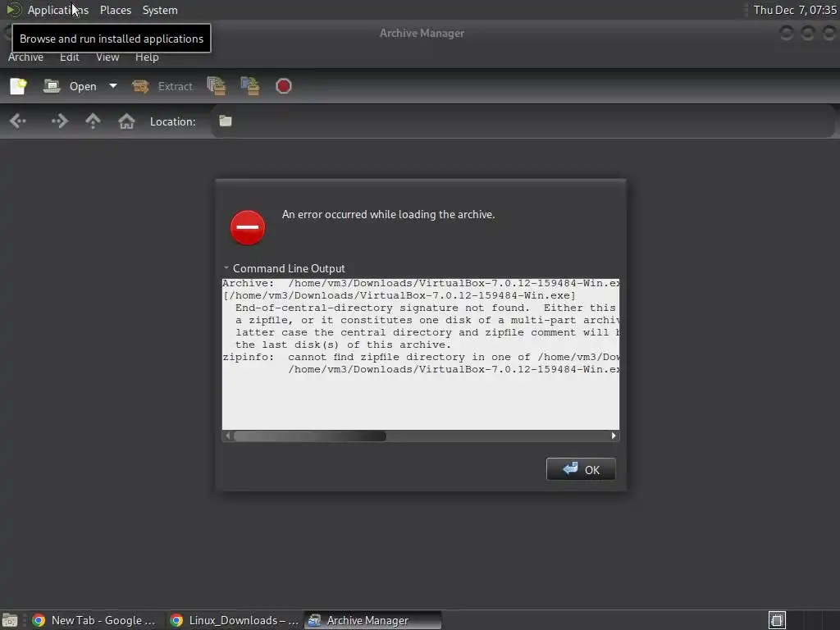Click the Home location icon

pyautogui.click(x=126, y=121)
